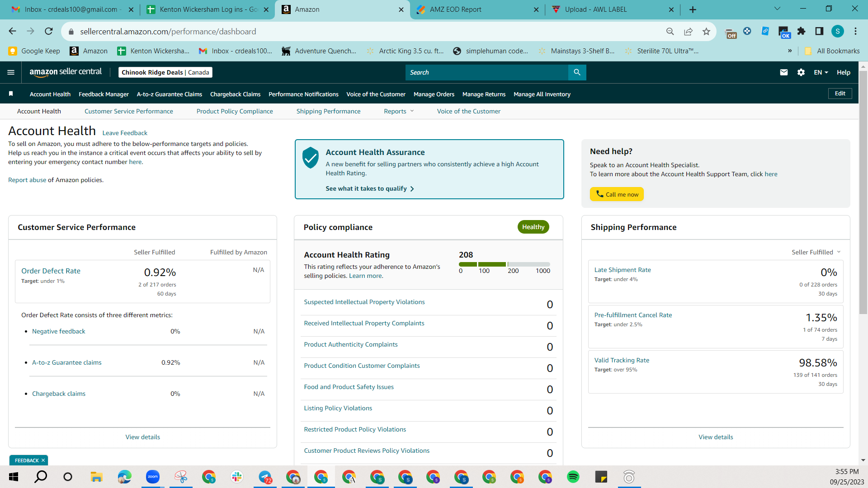
Task: Switch to the AMZ EOD Report tab
Action: click(x=477, y=9)
